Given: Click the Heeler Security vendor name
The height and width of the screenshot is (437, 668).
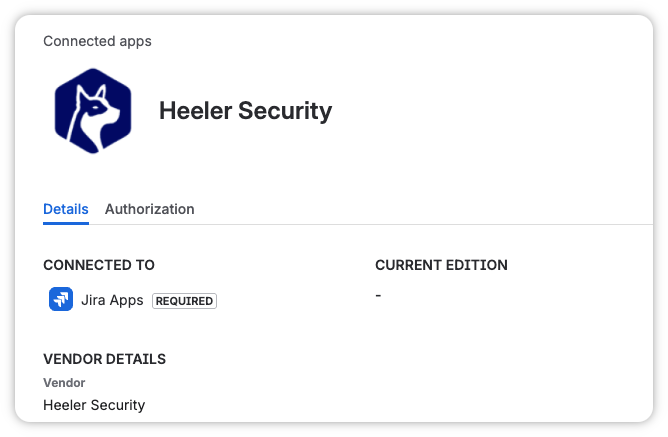Looking at the screenshot, I should click(94, 405).
